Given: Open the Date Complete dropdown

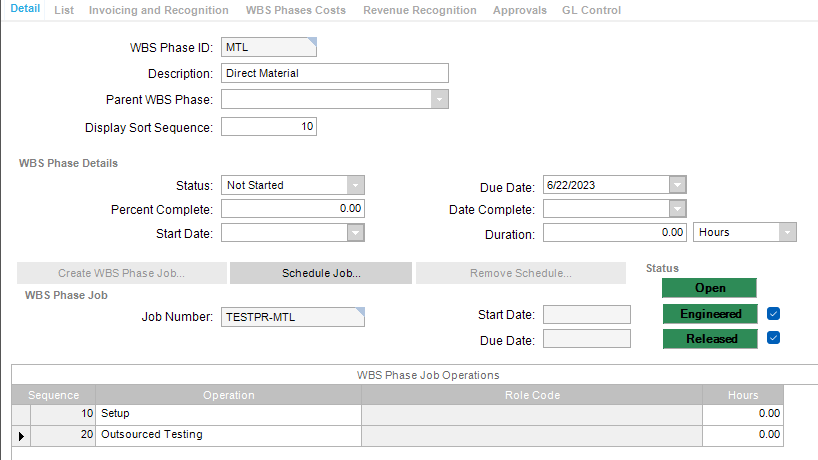Looking at the screenshot, I should 677,209.
